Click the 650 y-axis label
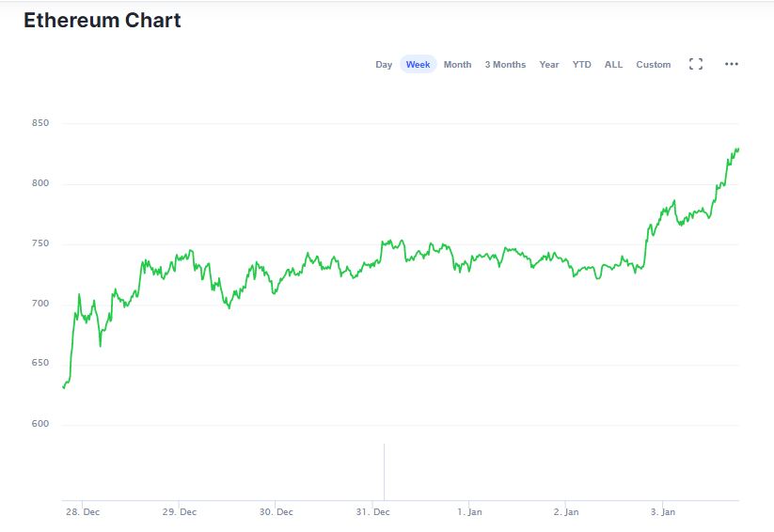Viewport: 774px width, 532px height. click(40, 363)
